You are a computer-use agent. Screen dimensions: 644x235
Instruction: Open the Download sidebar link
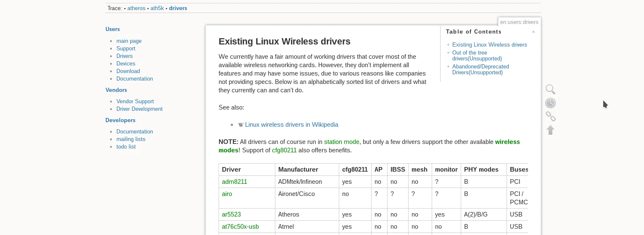click(128, 71)
